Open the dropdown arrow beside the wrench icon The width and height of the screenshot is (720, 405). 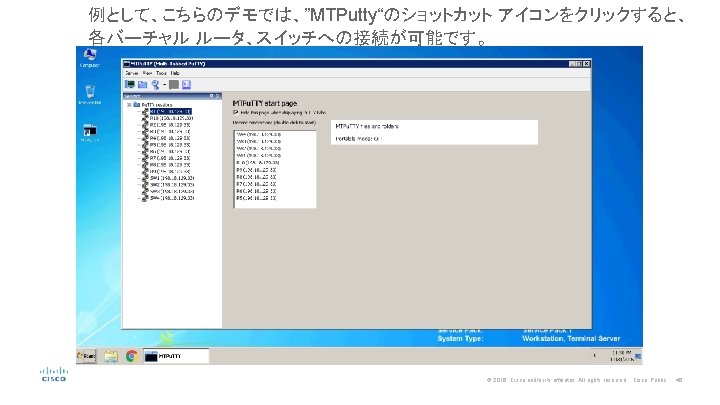pos(164,84)
